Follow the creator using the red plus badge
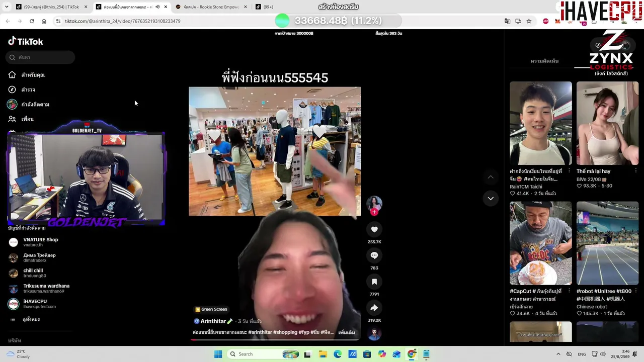 point(374,212)
